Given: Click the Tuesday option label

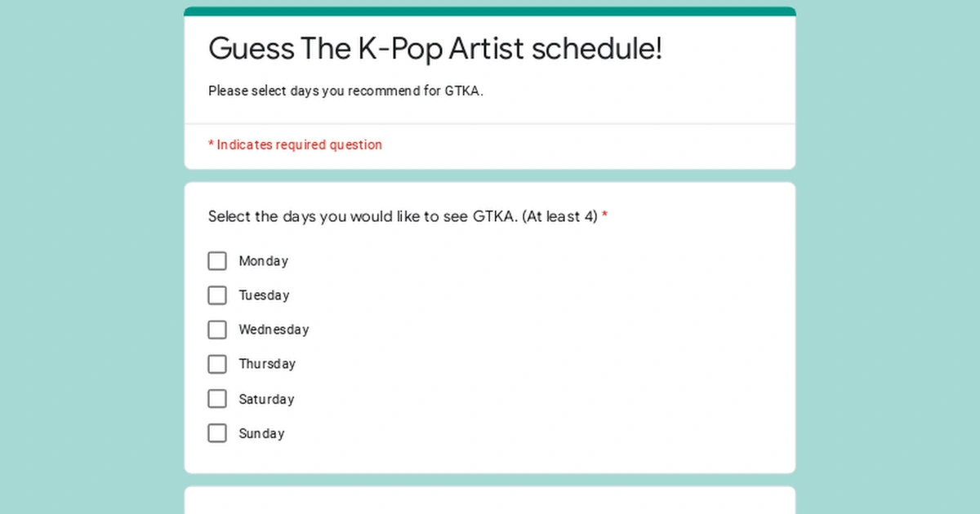Looking at the screenshot, I should pos(264,295).
